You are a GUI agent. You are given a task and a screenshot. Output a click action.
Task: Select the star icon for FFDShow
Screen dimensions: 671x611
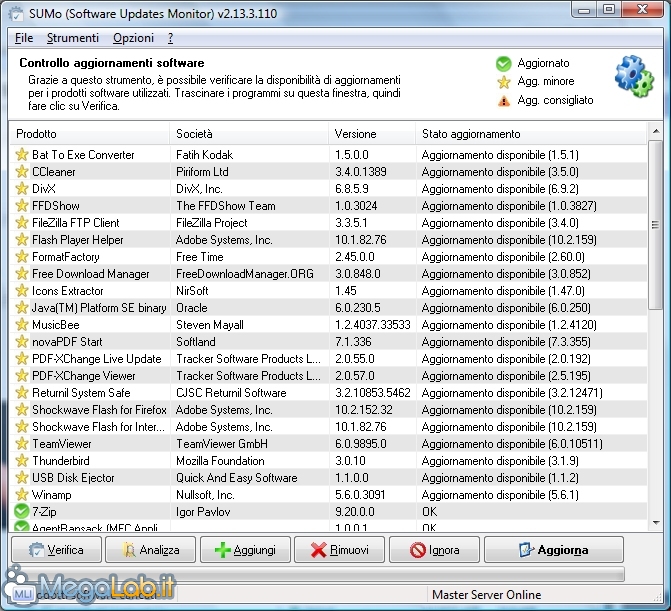tap(21, 205)
